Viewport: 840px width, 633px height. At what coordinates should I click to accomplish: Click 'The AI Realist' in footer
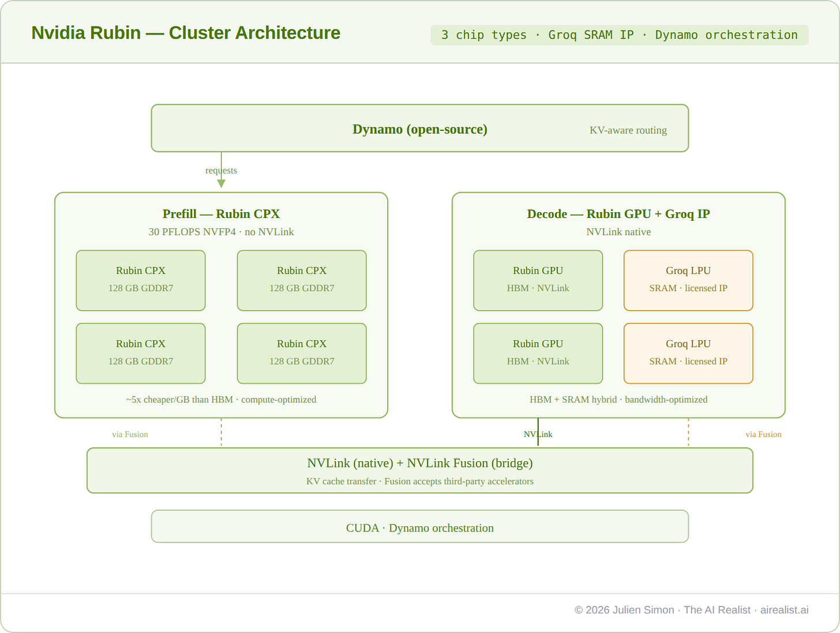click(717, 610)
